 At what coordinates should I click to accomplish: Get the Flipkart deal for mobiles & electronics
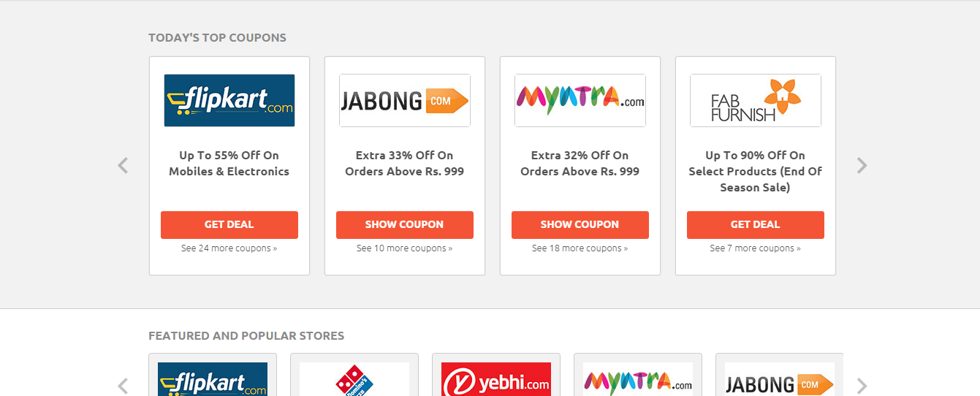229,225
